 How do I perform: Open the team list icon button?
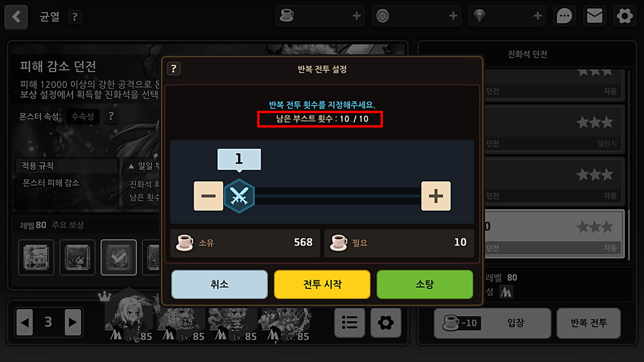click(350, 323)
